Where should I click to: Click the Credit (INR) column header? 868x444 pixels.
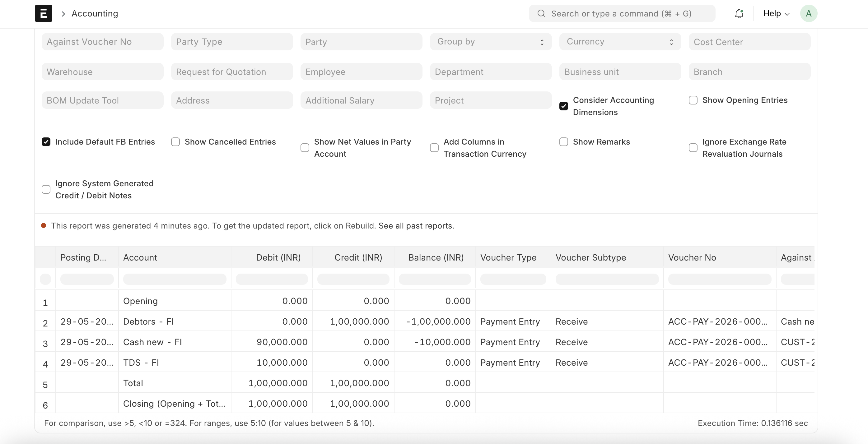pos(353,258)
